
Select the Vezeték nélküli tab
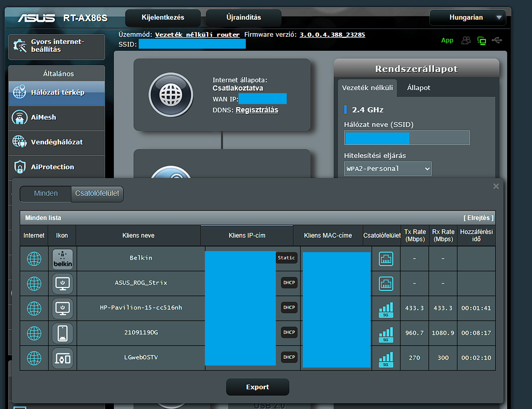(367, 87)
